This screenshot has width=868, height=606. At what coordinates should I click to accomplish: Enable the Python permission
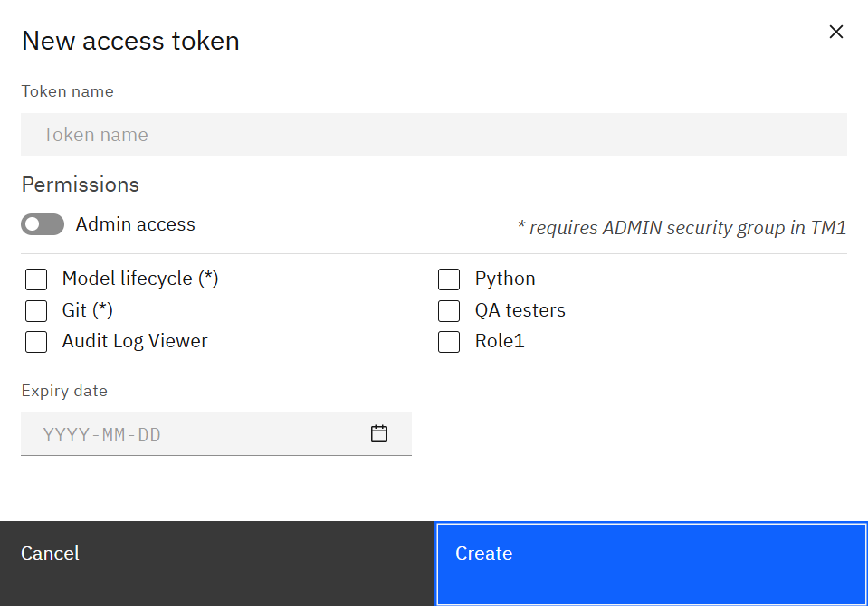(449, 279)
